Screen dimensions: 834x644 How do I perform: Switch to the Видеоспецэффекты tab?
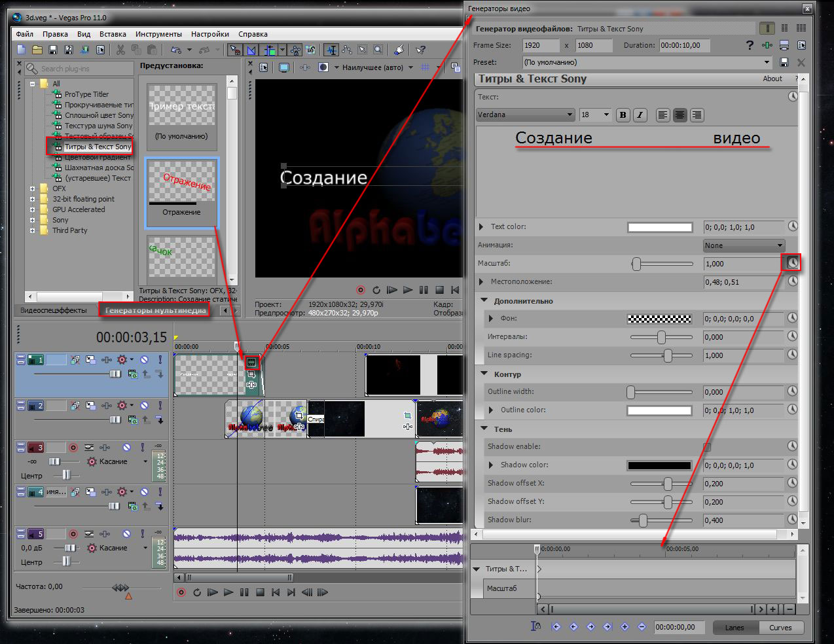[54, 310]
